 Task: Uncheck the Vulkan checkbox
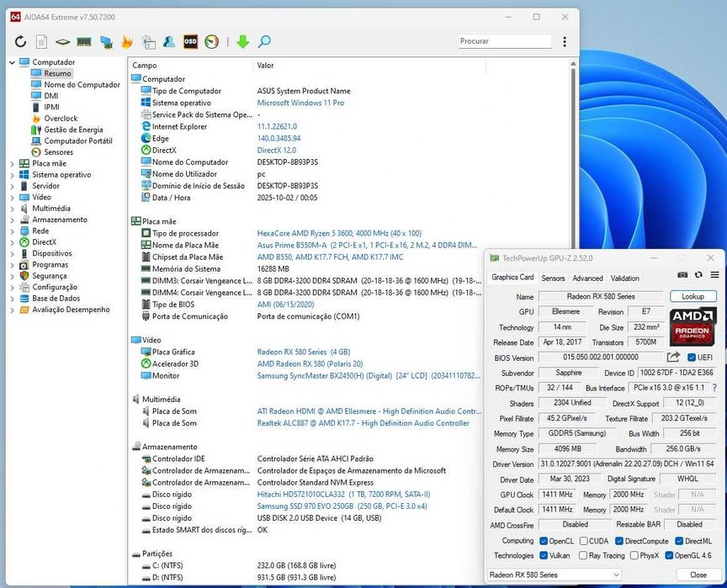point(544,555)
